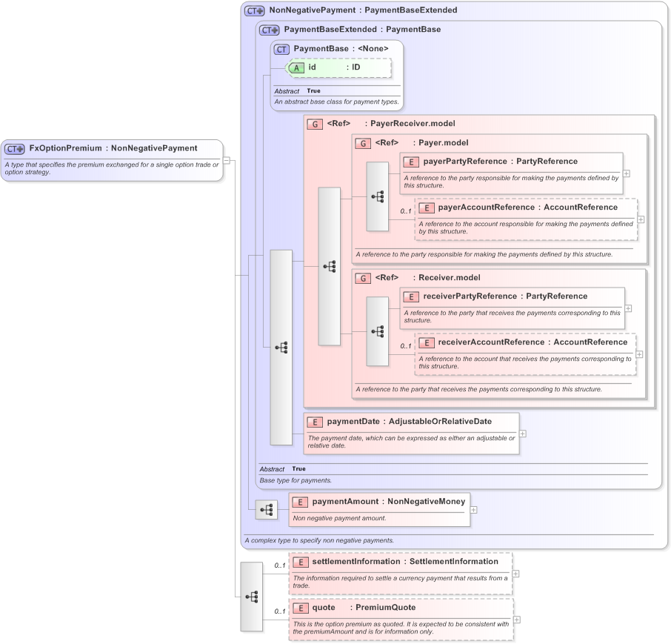671x644 pixels.
Task: Click the 0..1 cardinality beside payerAccountReference
Action: pyautogui.click(x=406, y=211)
